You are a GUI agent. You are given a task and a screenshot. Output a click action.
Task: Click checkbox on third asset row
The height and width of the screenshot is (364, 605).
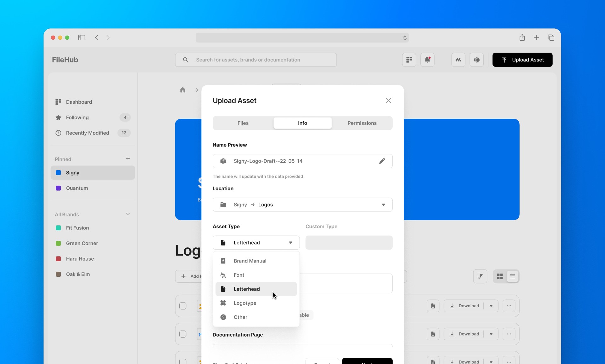[182, 361]
